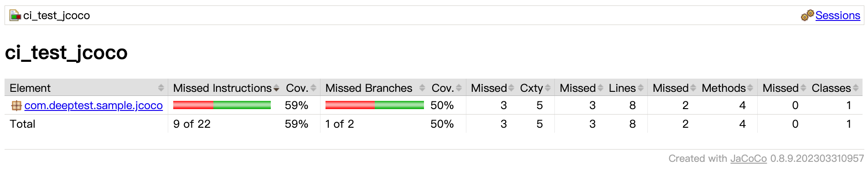Sort by Missed Instructions column arrow
This screenshot has width=868, height=170.
point(276,88)
